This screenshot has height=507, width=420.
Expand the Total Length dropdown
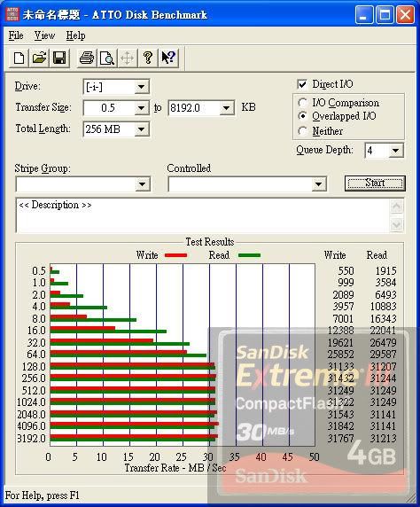tap(141, 129)
